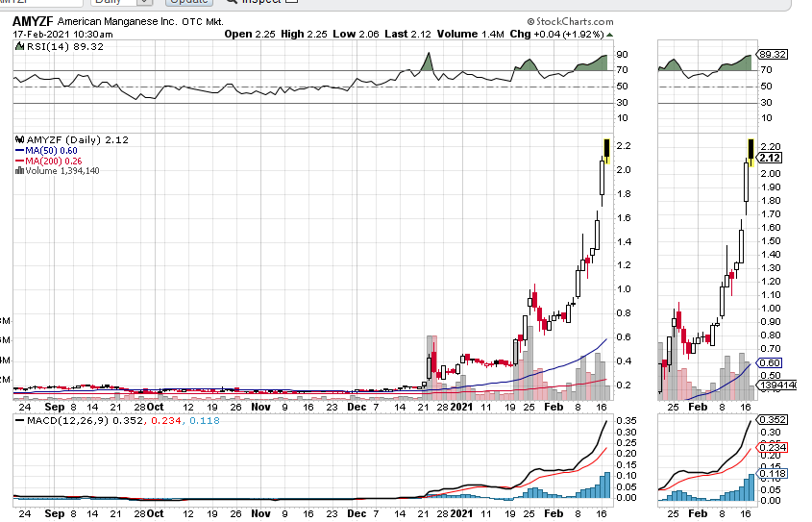Click the 2.2 price axis label on main chart

pyautogui.click(x=624, y=146)
